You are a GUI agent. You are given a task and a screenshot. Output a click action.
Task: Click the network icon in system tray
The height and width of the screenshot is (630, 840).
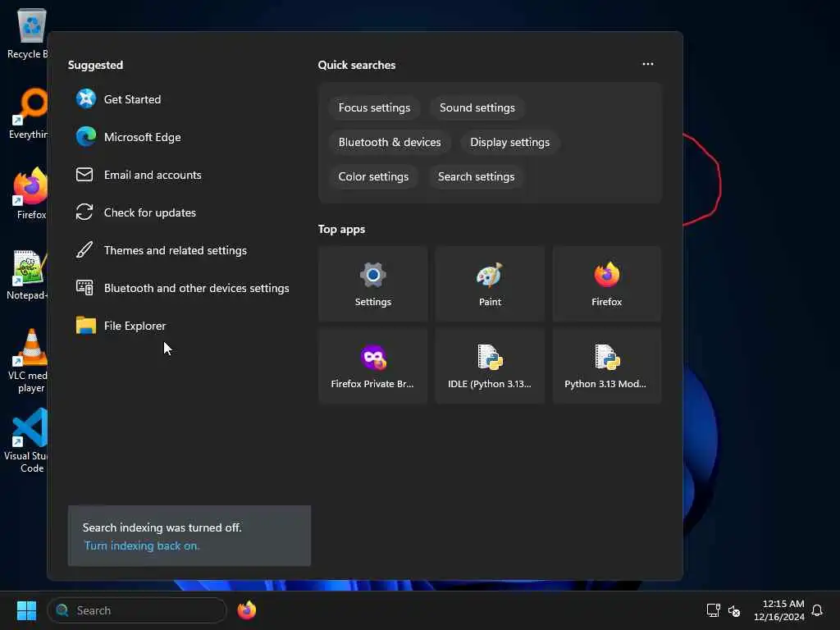713,610
